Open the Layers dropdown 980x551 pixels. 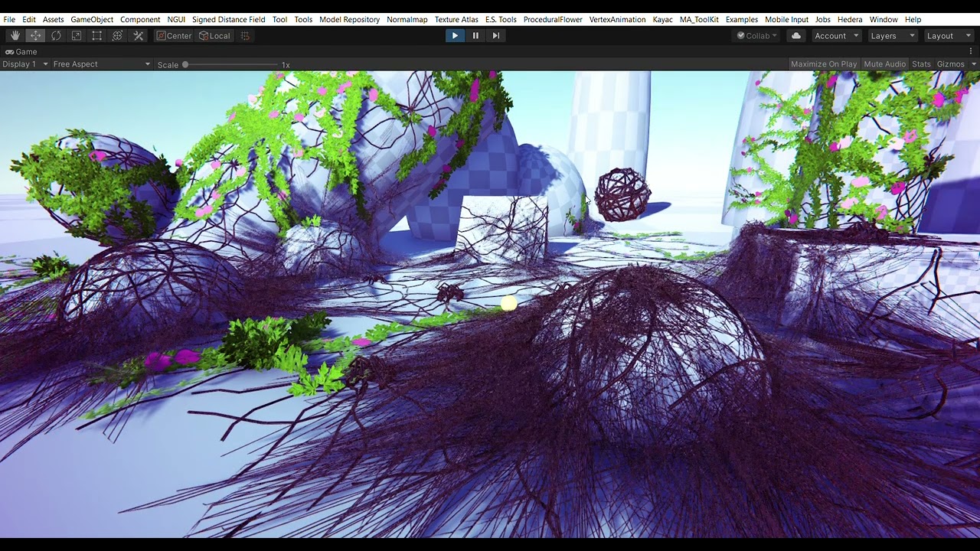(892, 36)
